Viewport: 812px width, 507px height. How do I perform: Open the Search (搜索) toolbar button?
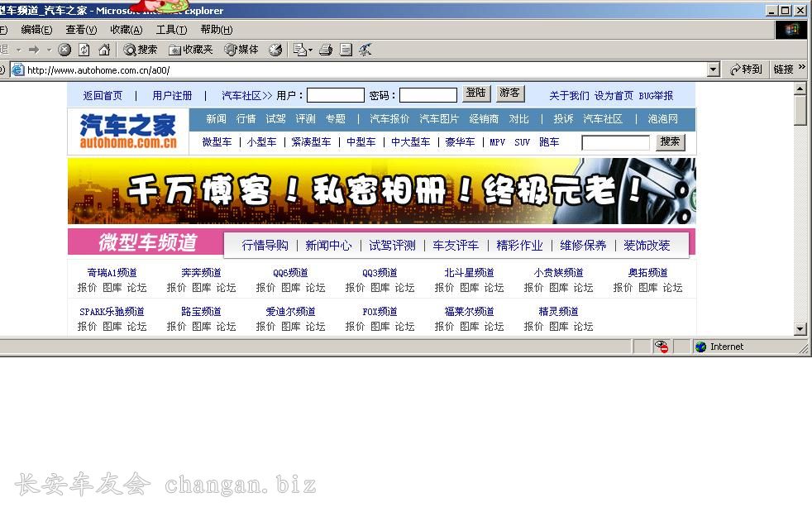pos(141,50)
